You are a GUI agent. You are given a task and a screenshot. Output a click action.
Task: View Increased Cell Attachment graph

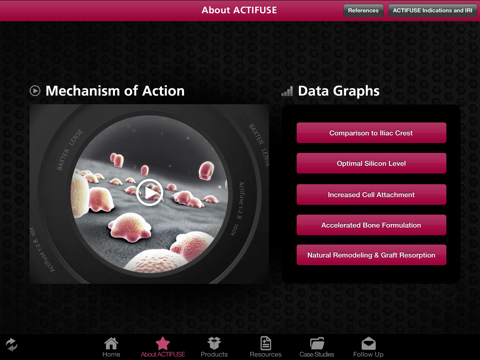[371, 194]
